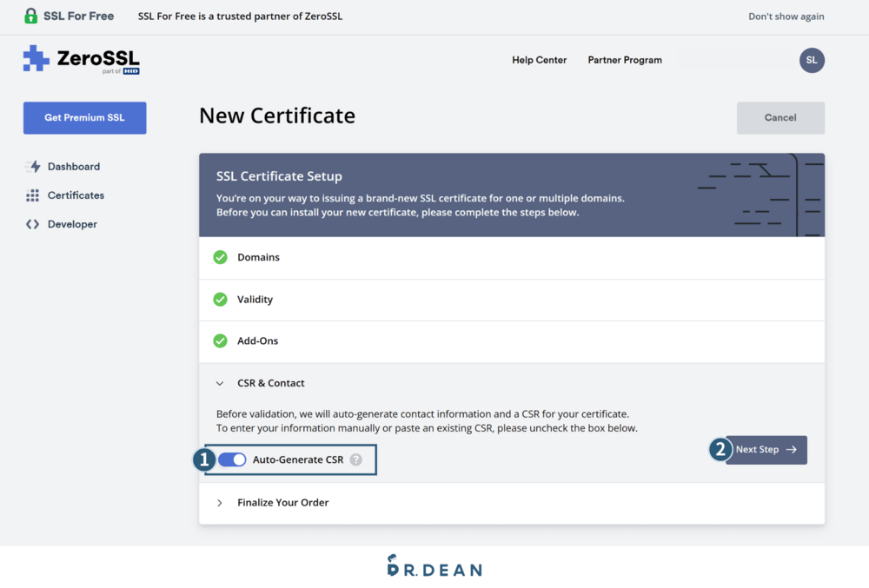
Task: Toggle the CSR auto-generation switch off
Action: tap(232, 459)
